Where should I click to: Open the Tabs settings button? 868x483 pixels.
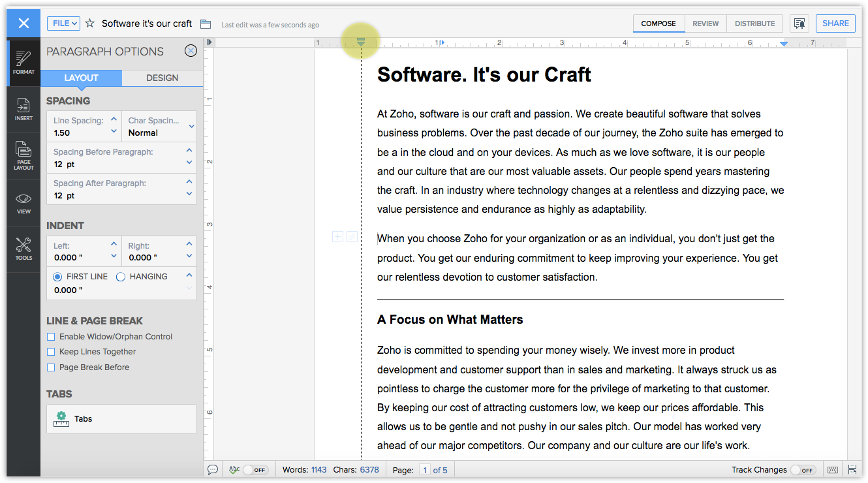tap(121, 419)
